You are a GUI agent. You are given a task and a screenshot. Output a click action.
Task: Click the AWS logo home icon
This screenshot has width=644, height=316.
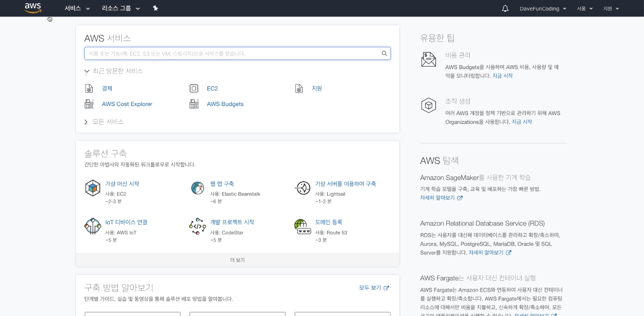[33, 8]
